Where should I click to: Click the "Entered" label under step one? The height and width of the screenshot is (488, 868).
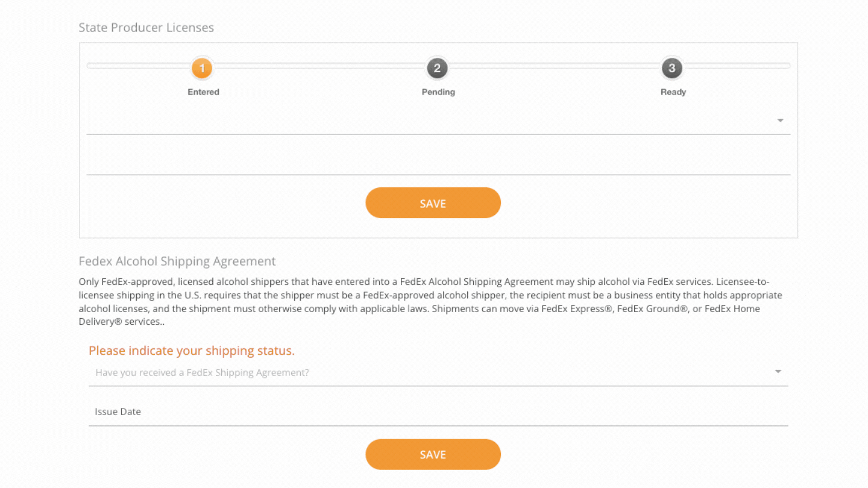pyautogui.click(x=203, y=92)
